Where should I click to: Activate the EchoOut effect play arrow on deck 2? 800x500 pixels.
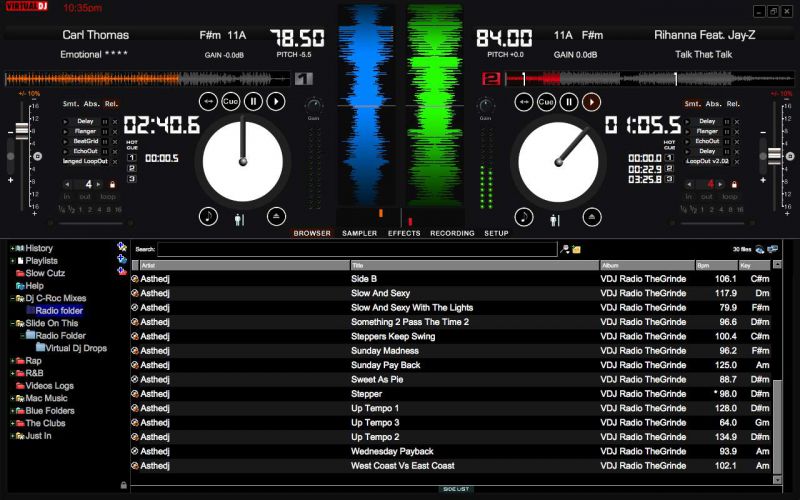687,141
